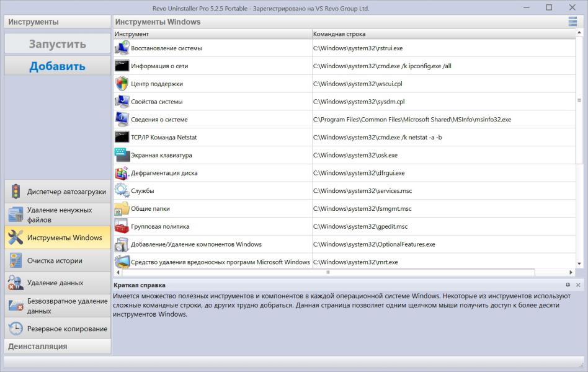Click the C:\Windows\system32\services.msc cell
This screenshot has height=372, width=588.
point(444,190)
